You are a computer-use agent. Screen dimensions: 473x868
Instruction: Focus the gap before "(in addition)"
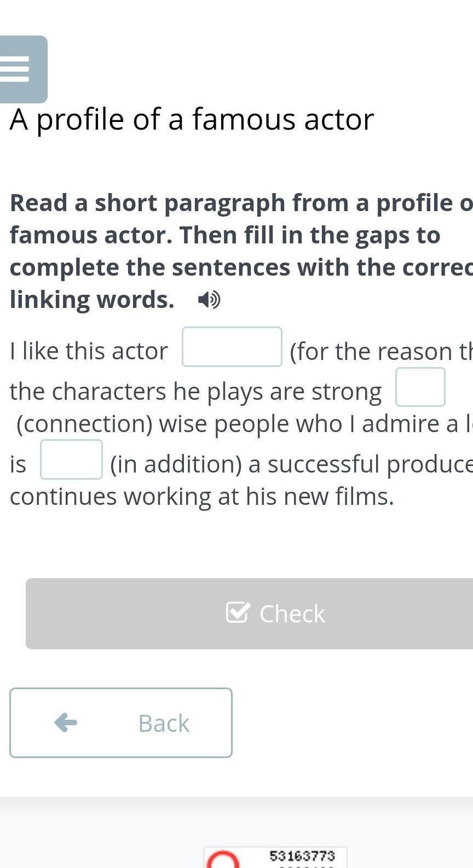[x=71, y=459]
